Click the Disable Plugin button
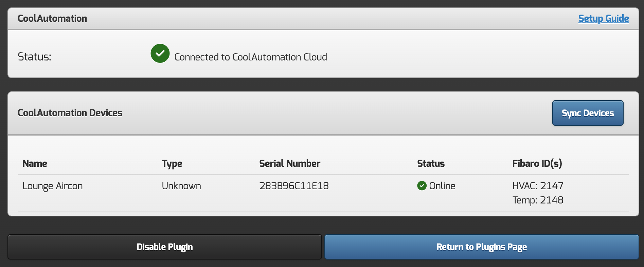The width and height of the screenshot is (644, 267). (x=165, y=247)
